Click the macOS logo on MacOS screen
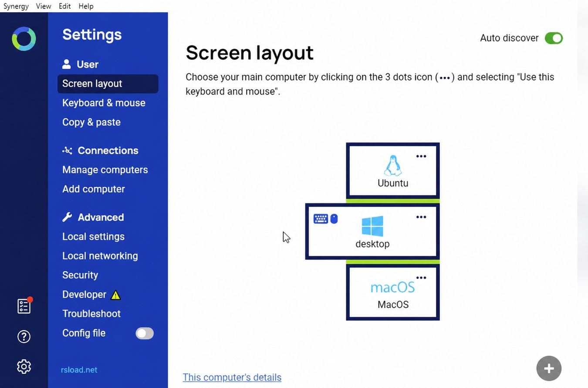This screenshot has height=388, width=588. coord(392,287)
